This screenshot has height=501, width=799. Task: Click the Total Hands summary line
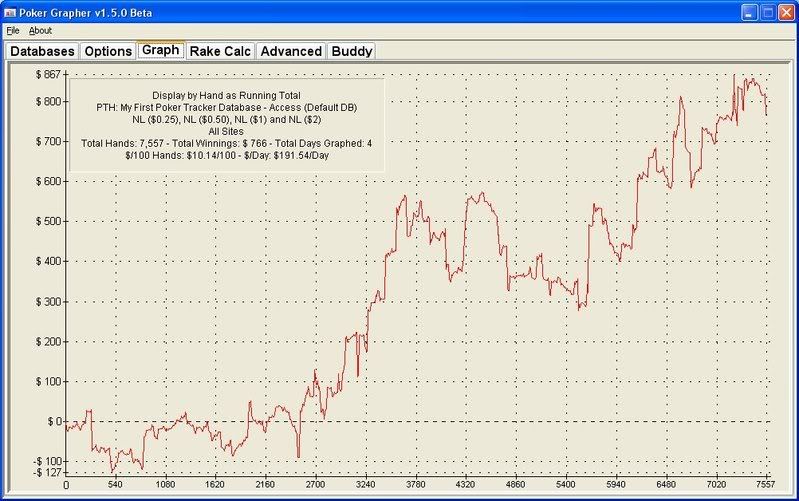tap(226, 144)
